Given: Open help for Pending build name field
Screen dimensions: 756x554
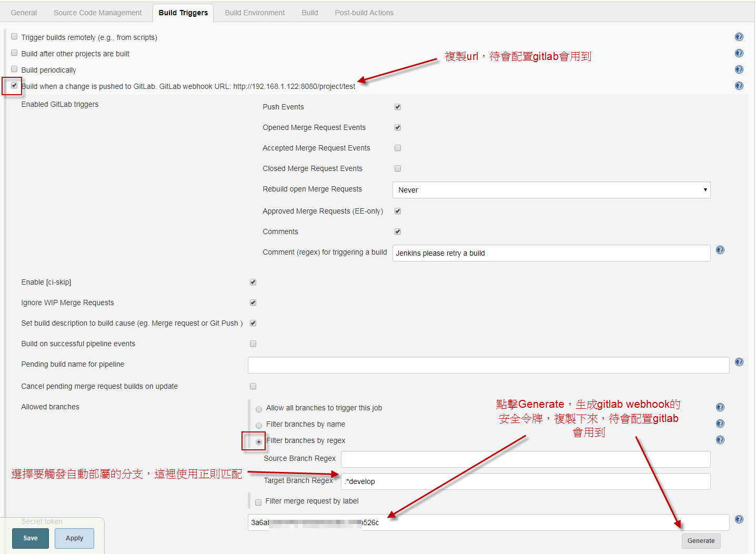Looking at the screenshot, I should 739,362.
